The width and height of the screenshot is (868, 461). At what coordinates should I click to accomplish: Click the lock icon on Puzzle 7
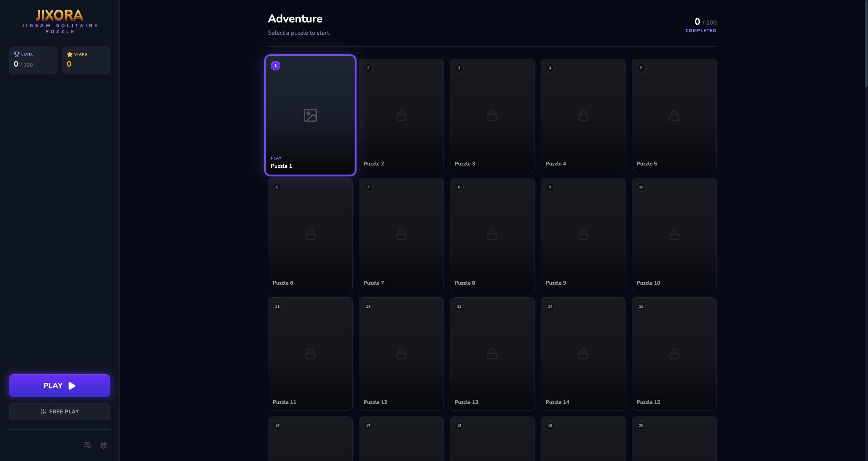[401, 234]
